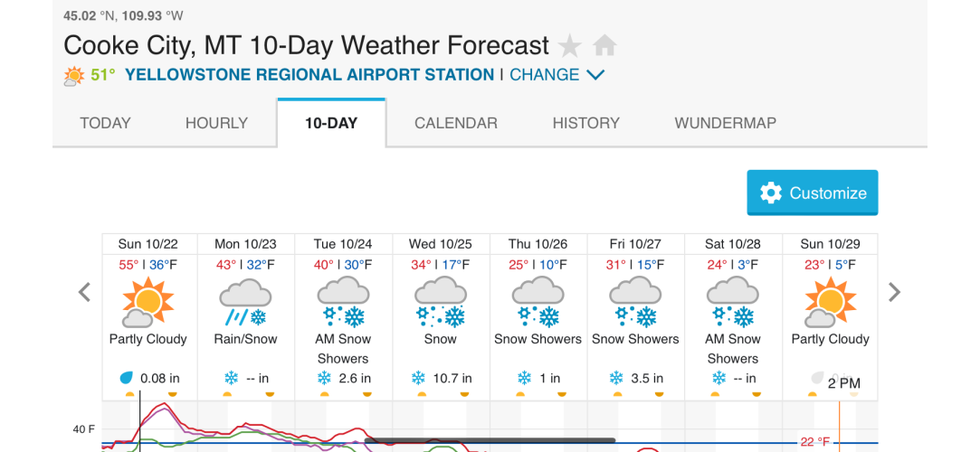Viewport: 980px width, 452px height.
Task: Click the Customize button
Action: [x=813, y=193]
